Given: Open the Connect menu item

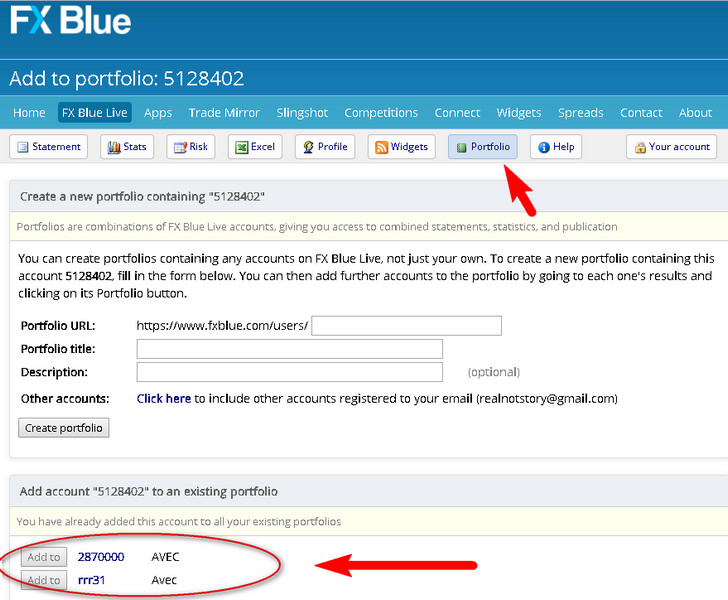Looking at the screenshot, I should (x=457, y=113).
